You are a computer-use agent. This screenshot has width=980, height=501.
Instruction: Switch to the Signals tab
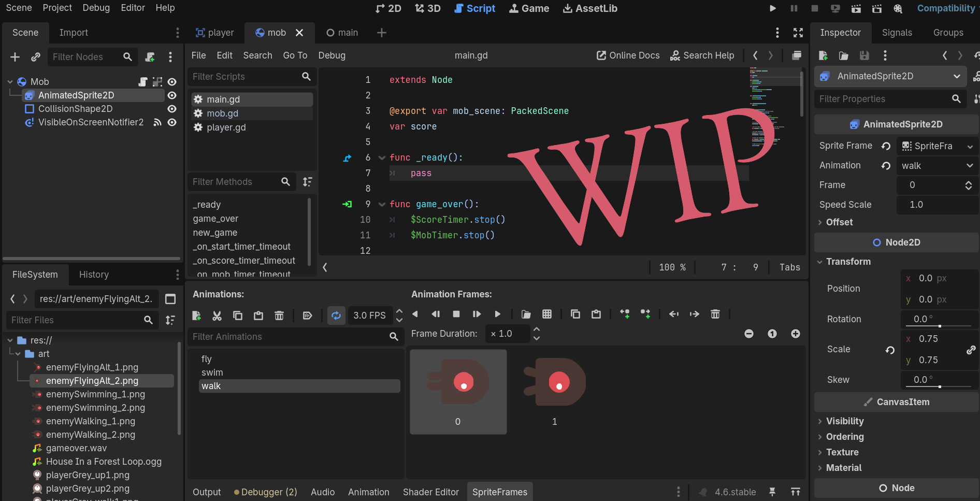[x=897, y=33]
